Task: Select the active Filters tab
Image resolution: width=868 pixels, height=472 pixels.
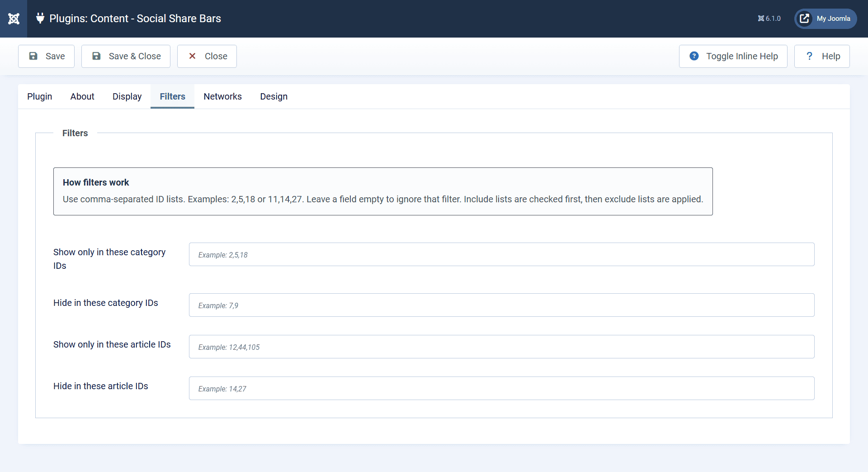Action: (x=172, y=96)
